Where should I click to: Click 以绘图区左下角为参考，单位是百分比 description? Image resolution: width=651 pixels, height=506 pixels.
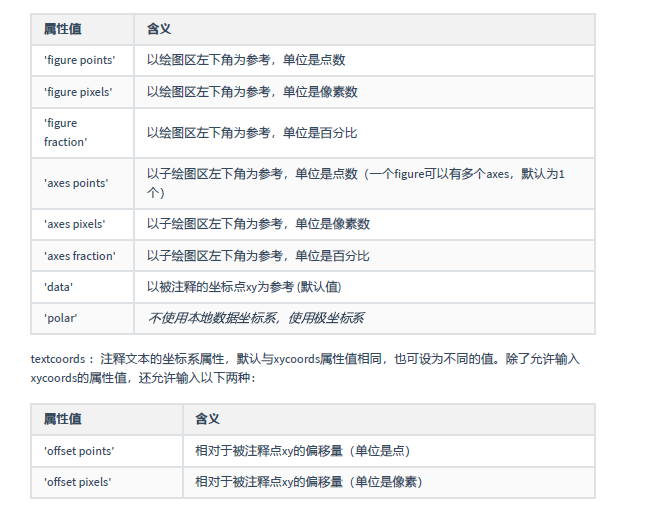252,133
